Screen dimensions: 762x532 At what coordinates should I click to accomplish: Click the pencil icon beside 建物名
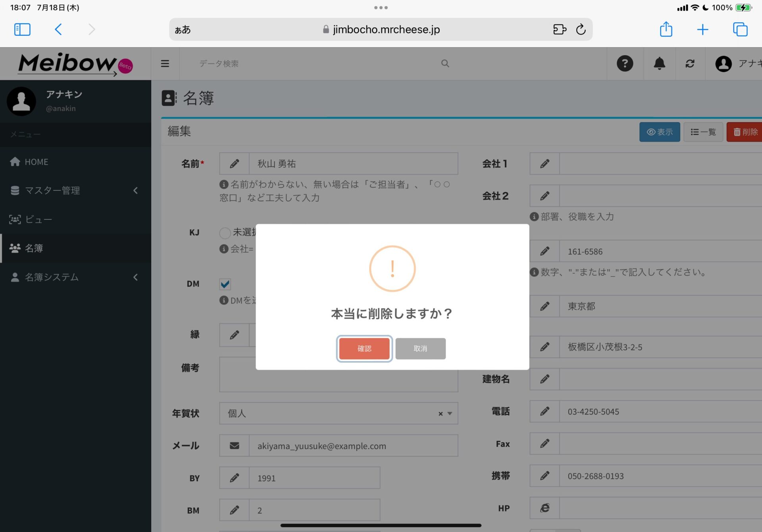coord(545,379)
